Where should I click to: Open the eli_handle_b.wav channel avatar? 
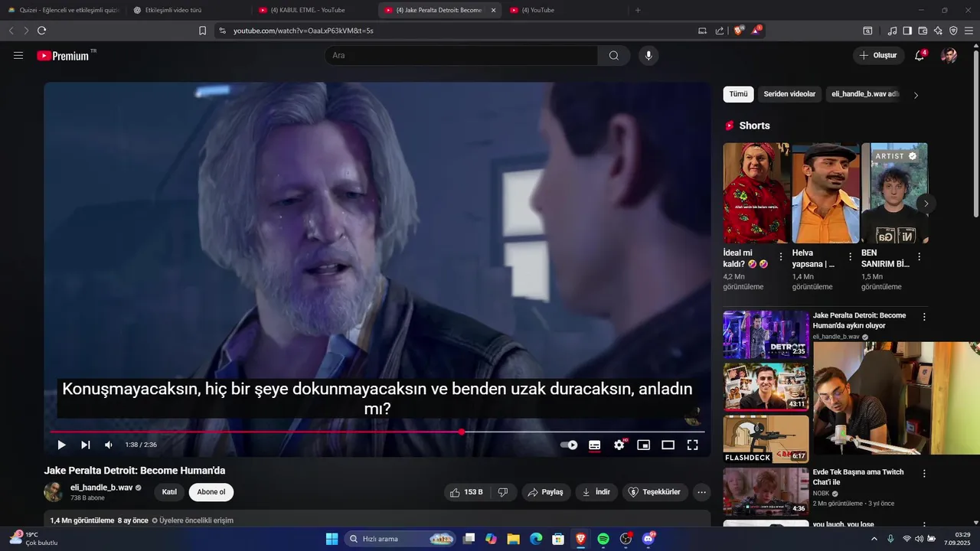pyautogui.click(x=54, y=492)
